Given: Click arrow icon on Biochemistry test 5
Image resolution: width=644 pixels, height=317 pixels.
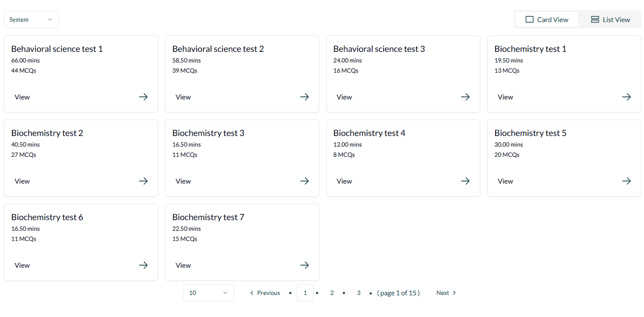Looking at the screenshot, I should (x=627, y=181).
